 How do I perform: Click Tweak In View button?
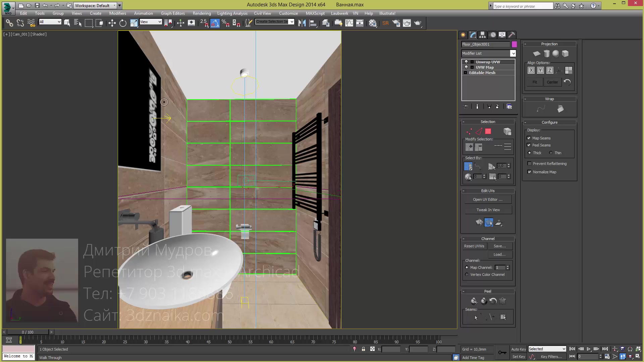488,209
